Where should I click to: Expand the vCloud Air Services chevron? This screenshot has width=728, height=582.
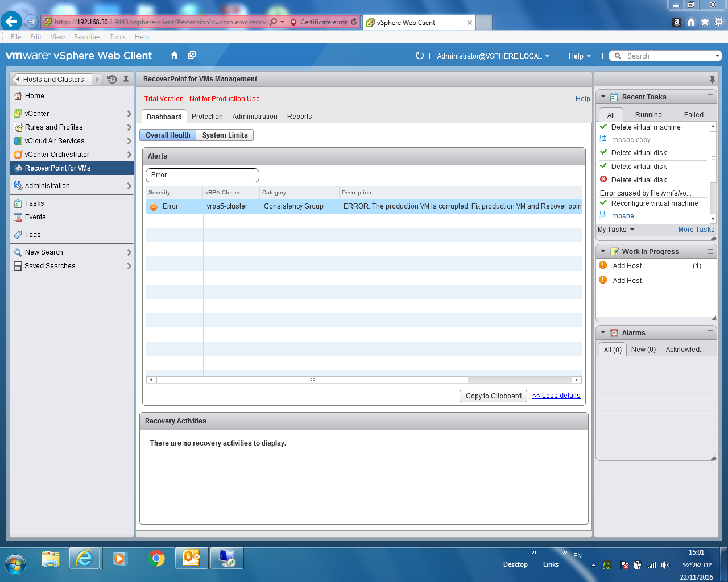click(x=129, y=141)
